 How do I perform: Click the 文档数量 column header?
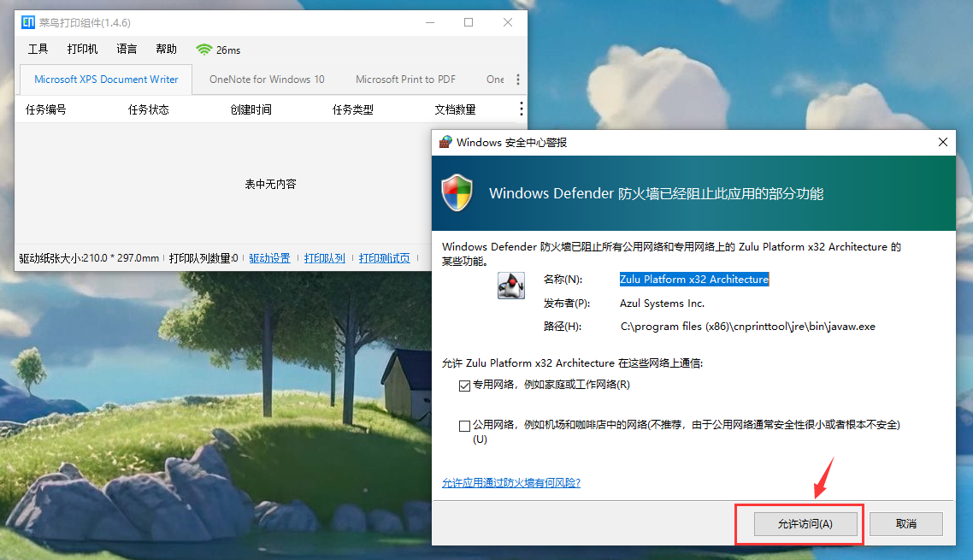[456, 110]
